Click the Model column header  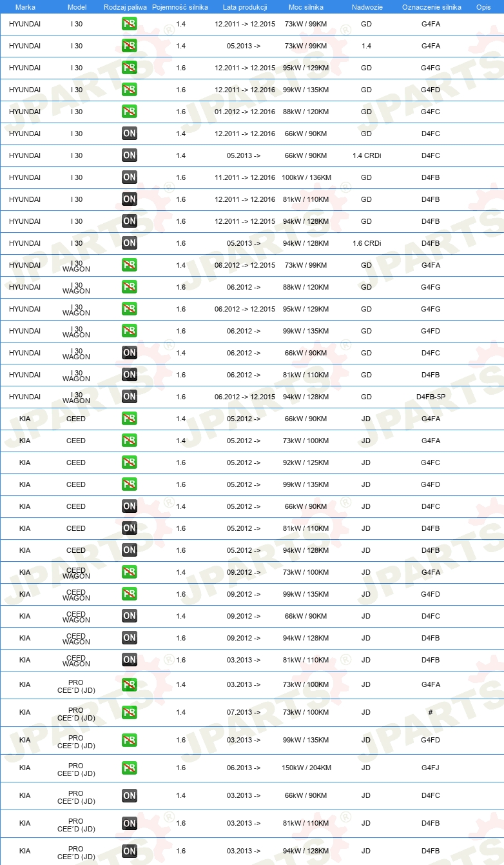click(77, 6)
